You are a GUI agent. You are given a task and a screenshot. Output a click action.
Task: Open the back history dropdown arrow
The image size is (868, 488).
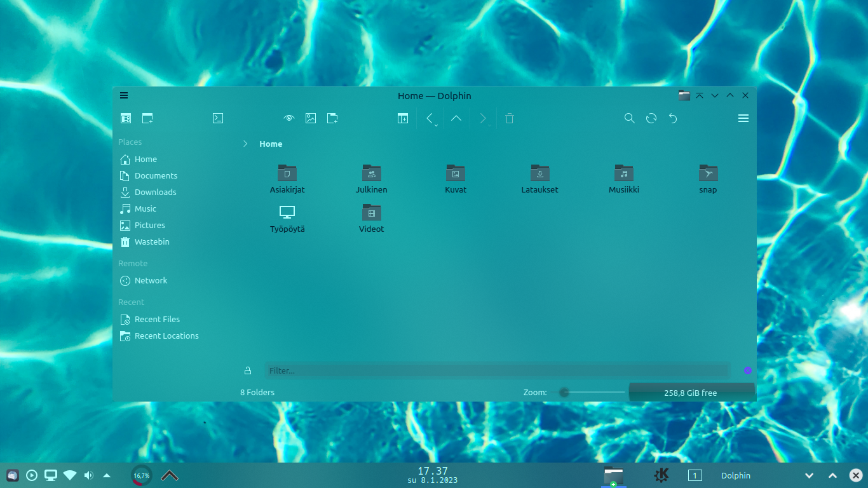[x=436, y=126]
